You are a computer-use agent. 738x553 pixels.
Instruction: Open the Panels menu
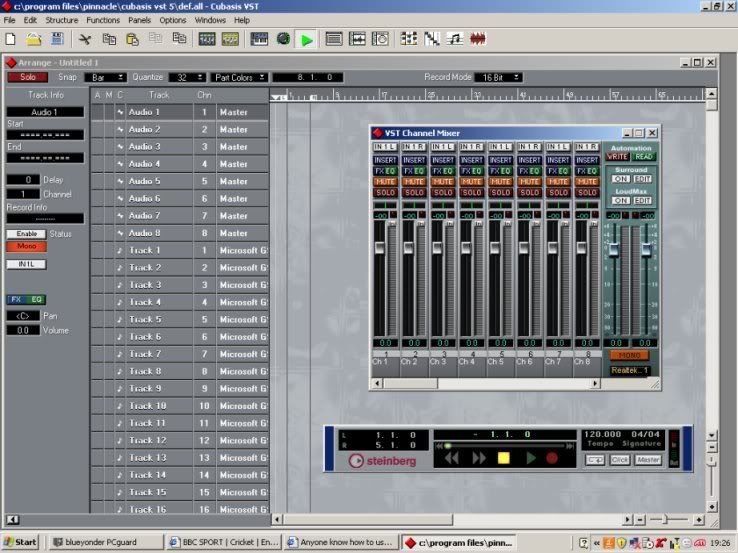point(139,20)
